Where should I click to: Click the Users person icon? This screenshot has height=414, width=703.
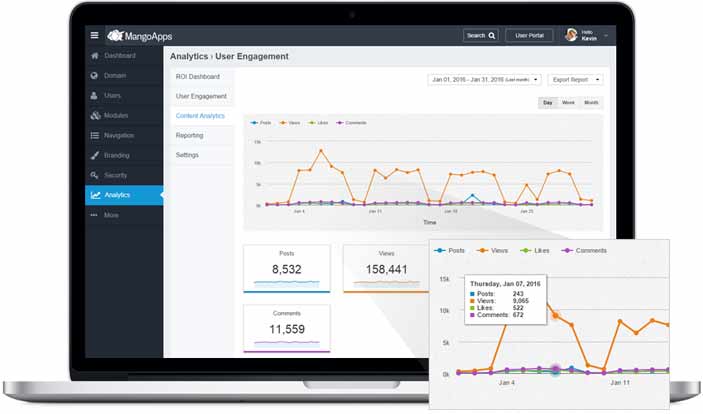click(x=94, y=96)
